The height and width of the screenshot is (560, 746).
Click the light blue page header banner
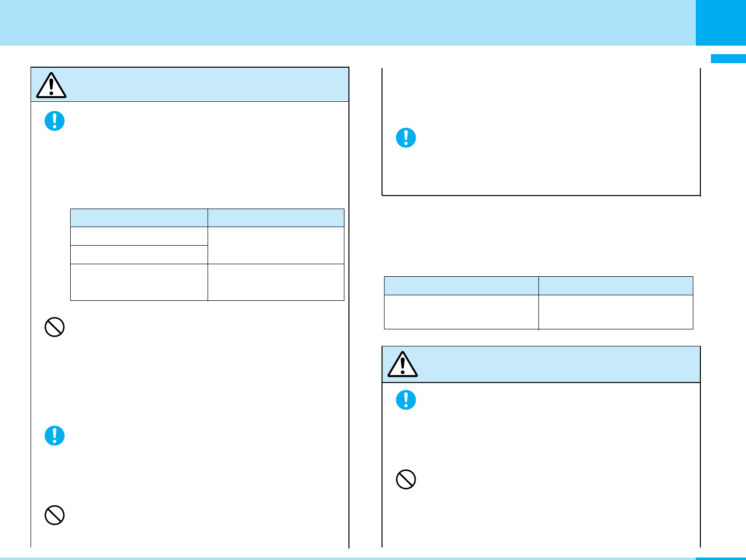(x=346, y=23)
